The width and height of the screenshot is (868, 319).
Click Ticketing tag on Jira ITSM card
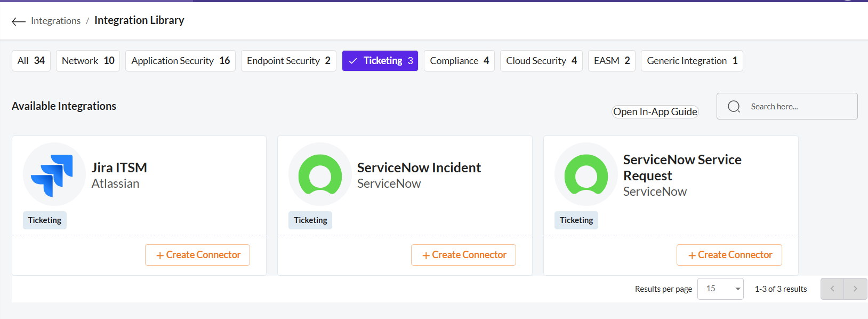(45, 220)
